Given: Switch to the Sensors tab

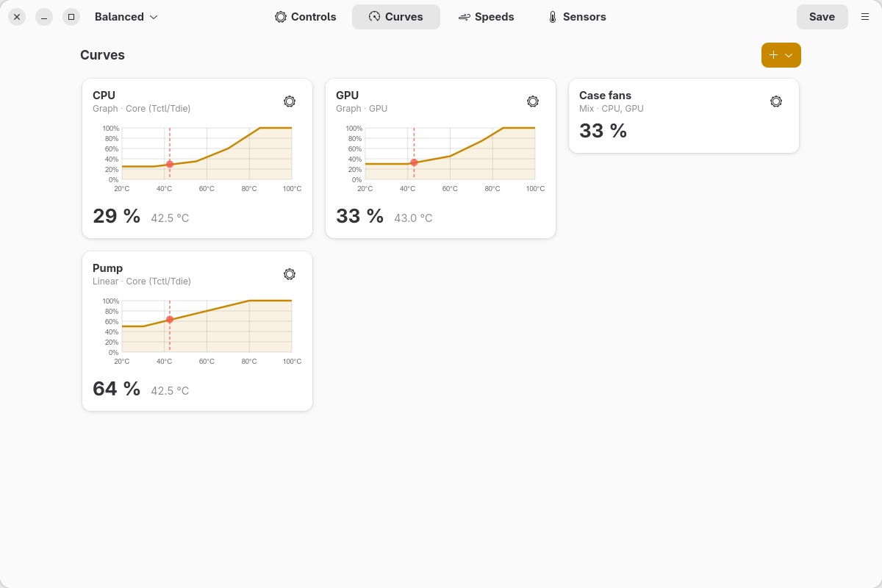Looking at the screenshot, I should click(577, 17).
